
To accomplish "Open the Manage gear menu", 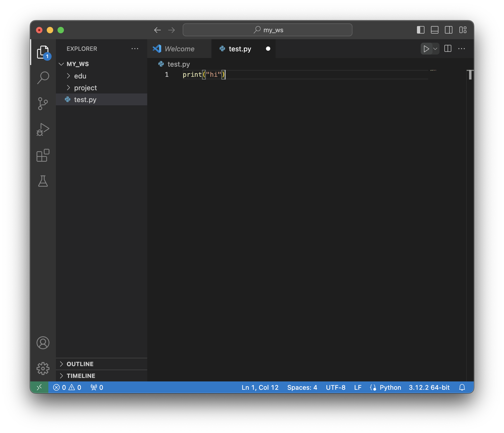I will pyautogui.click(x=43, y=369).
